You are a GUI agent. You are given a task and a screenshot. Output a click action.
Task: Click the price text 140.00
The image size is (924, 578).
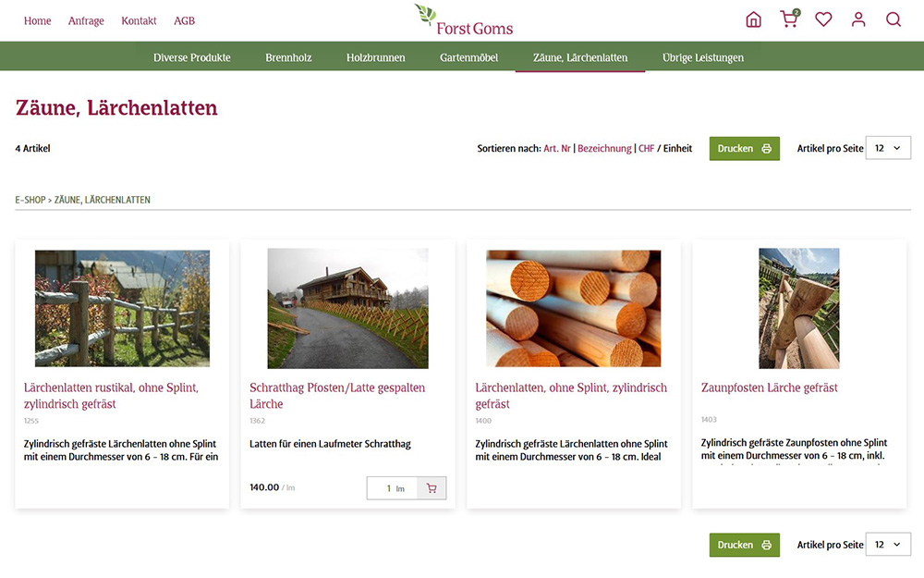point(264,487)
